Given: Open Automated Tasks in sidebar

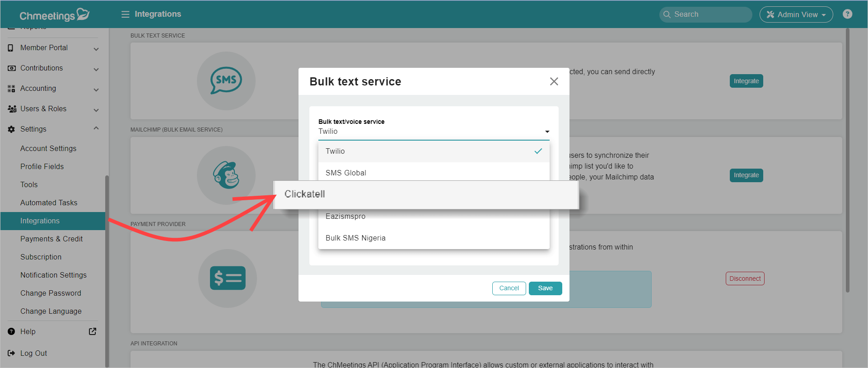Looking at the screenshot, I should (49, 203).
